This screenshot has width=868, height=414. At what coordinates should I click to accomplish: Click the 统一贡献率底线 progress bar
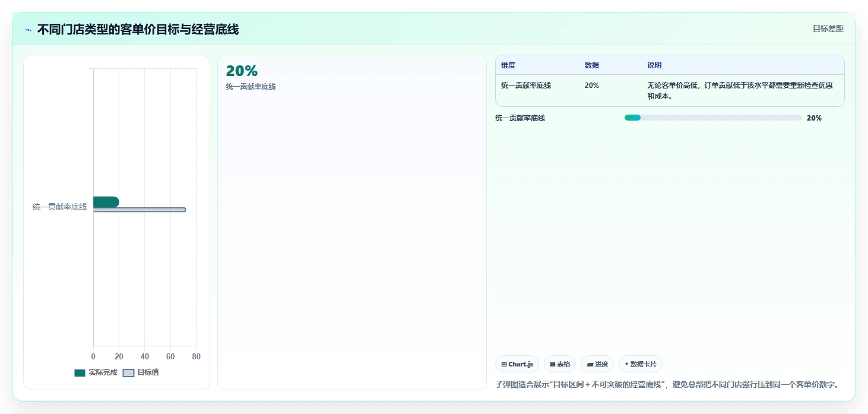(x=713, y=118)
